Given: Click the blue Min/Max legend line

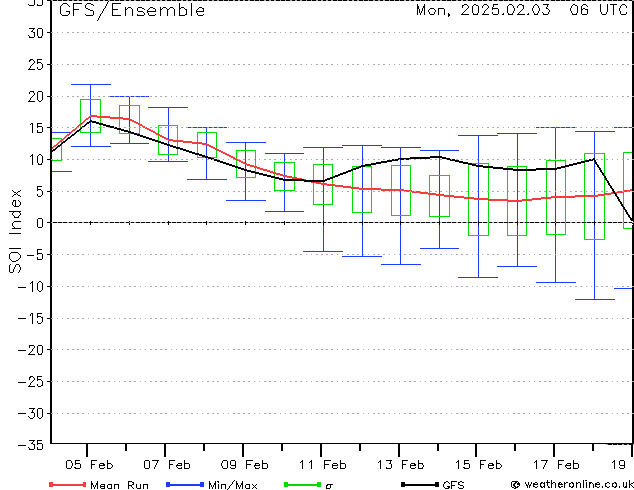Looking at the screenshot, I should click(x=185, y=484).
